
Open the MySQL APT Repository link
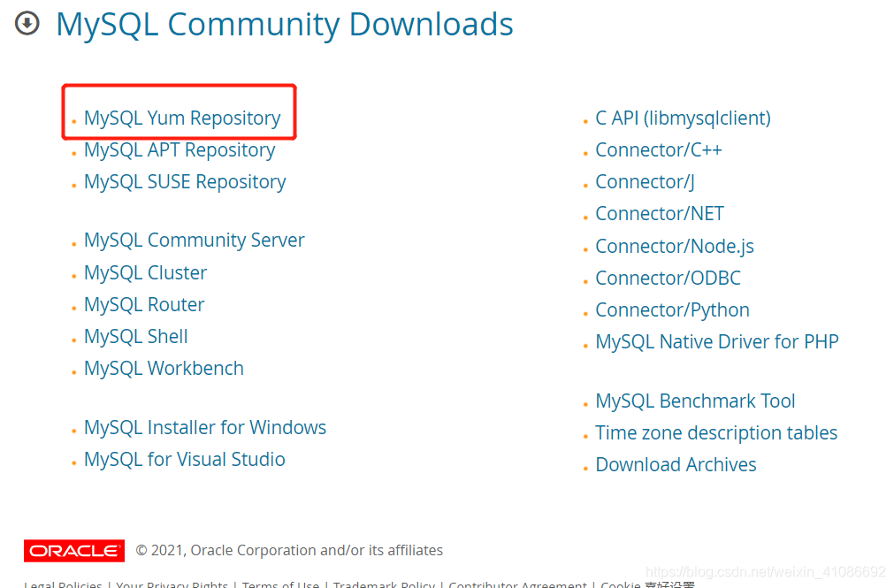click(180, 150)
